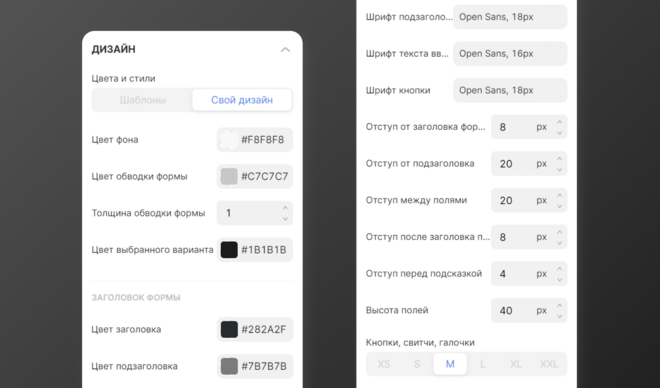Click the Отступ от заголовка формы value field
660x388 pixels.
[x=529, y=127]
